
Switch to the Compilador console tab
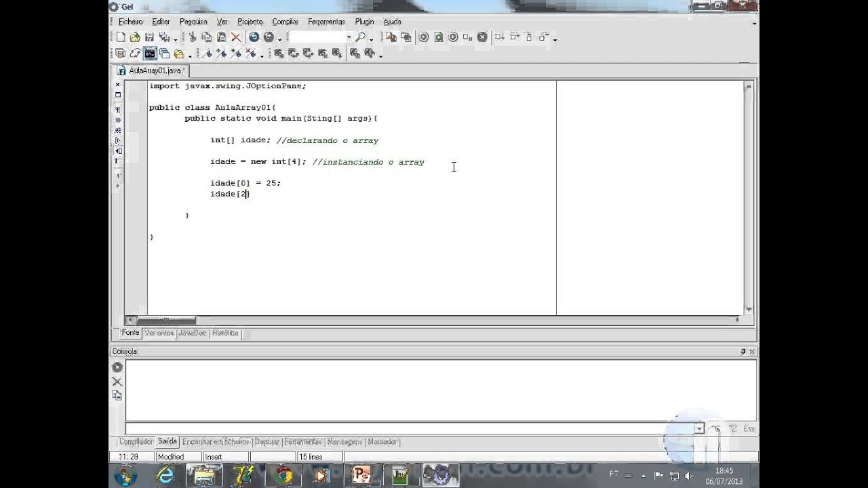(136, 442)
